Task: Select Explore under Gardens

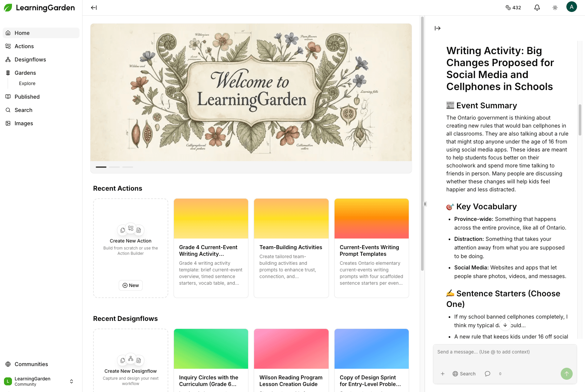Action: pos(27,83)
